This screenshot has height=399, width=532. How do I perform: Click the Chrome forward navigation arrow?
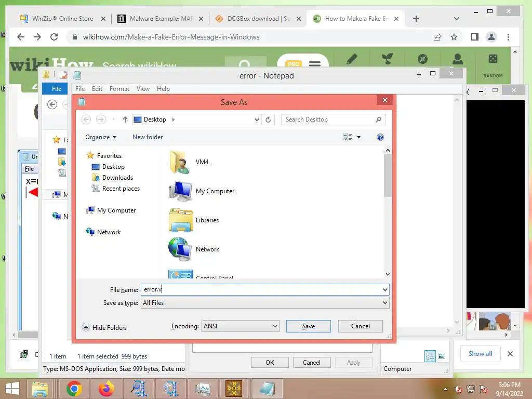click(x=37, y=37)
